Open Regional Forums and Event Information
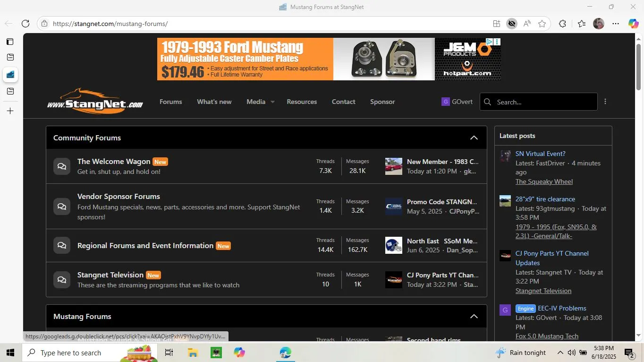Screen dimensions: 644x362 click(145, 246)
